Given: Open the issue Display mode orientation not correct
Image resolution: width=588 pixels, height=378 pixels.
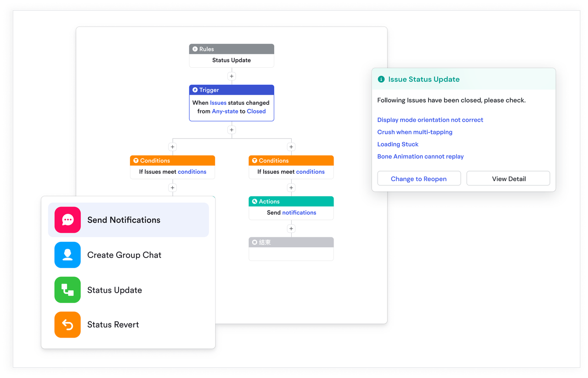Looking at the screenshot, I should click(430, 120).
